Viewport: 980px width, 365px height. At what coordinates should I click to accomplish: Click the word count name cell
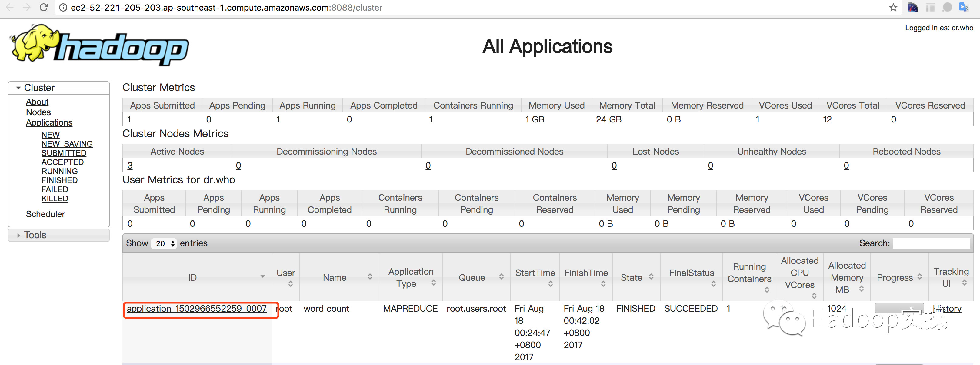pyautogui.click(x=326, y=309)
